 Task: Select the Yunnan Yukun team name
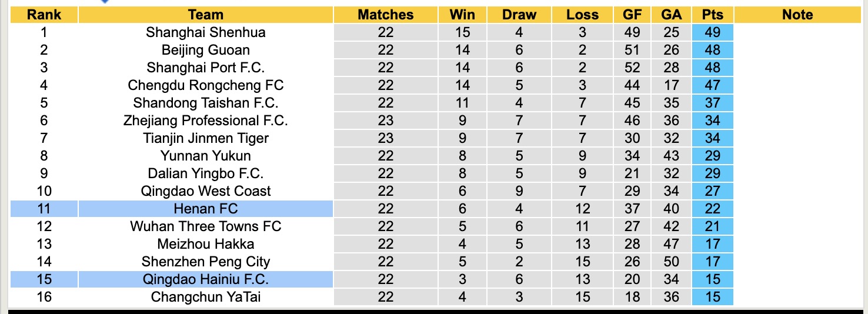pyautogui.click(x=206, y=156)
